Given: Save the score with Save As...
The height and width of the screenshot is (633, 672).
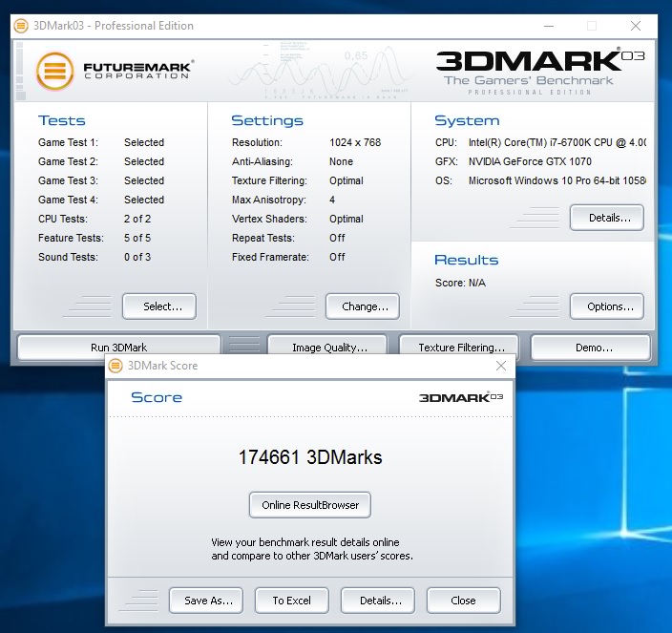Looking at the screenshot, I should [x=206, y=601].
